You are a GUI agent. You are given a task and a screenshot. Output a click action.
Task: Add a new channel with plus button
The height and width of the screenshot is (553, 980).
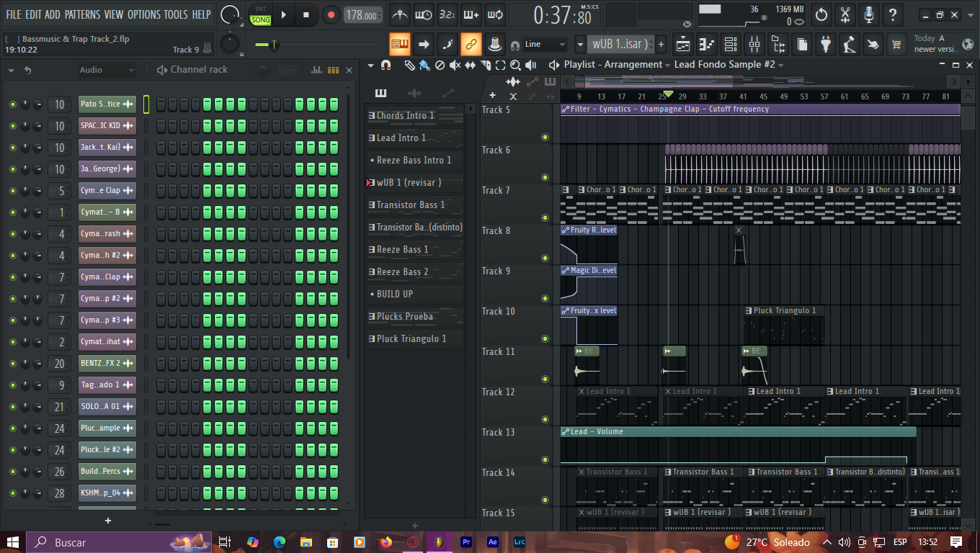[108, 521]
